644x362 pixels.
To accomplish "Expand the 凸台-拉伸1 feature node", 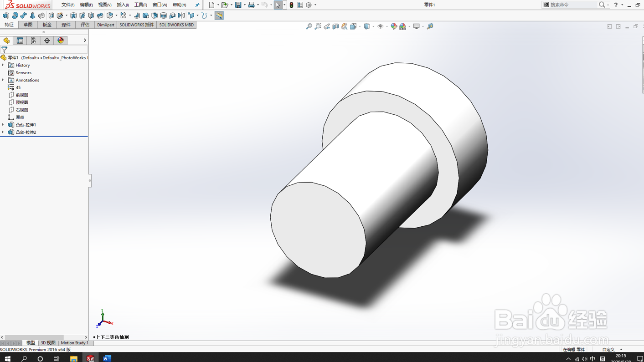I will click(4, 124).
